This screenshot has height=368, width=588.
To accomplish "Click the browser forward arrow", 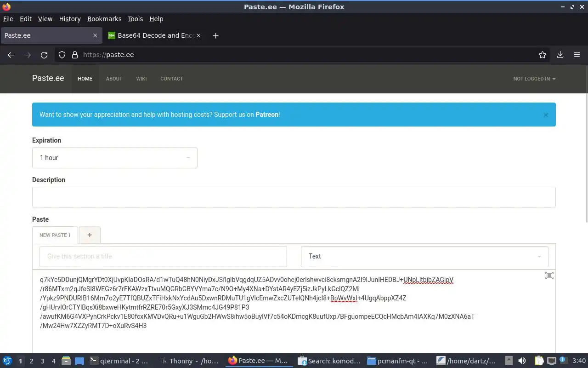I will (28, 55).
